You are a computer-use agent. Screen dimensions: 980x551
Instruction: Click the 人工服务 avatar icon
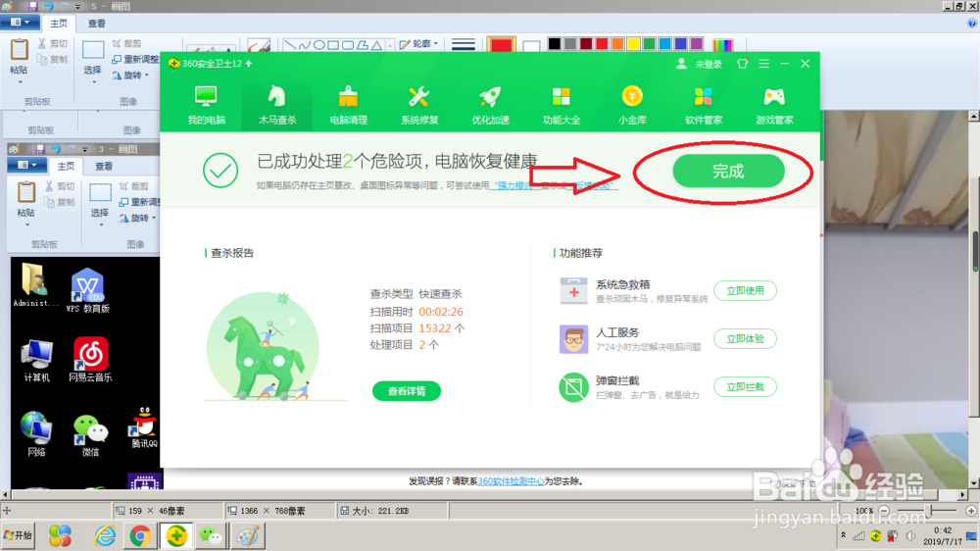click(573, 339)
